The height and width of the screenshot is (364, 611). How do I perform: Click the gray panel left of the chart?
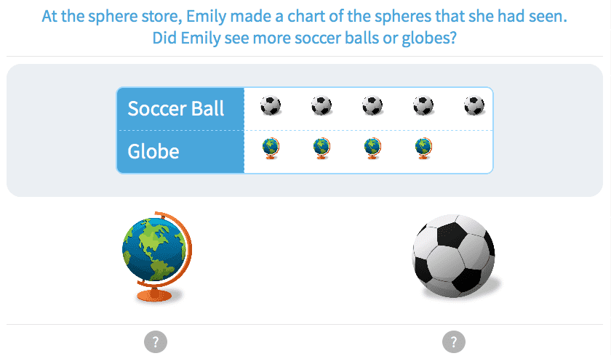pyautogui.click(x=62, y=131)
